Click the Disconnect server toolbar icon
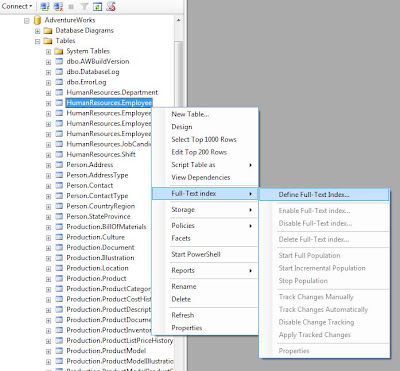The height and width of the screenshot is (371, 400). pyautogui.click(x=58, y=6)
